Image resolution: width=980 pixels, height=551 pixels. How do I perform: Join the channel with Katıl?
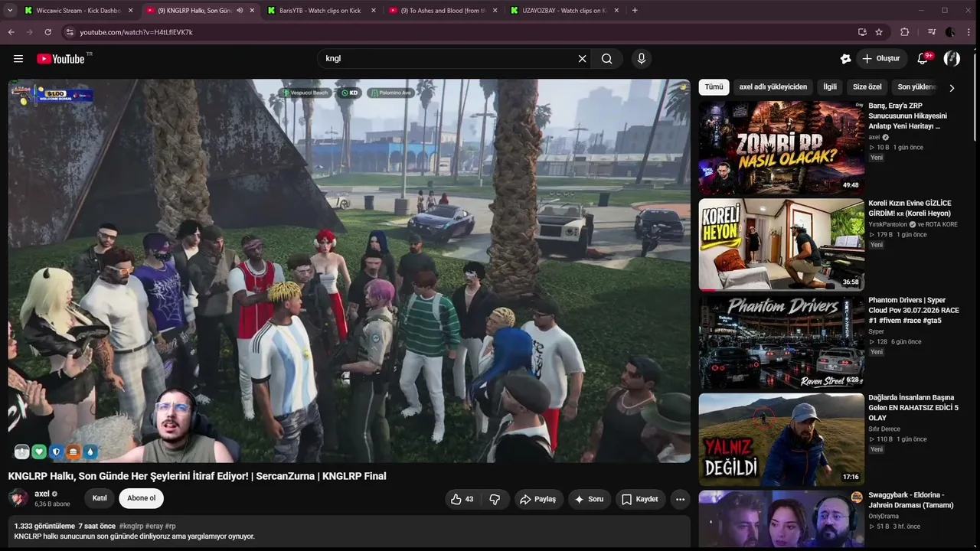click(100, 498)
